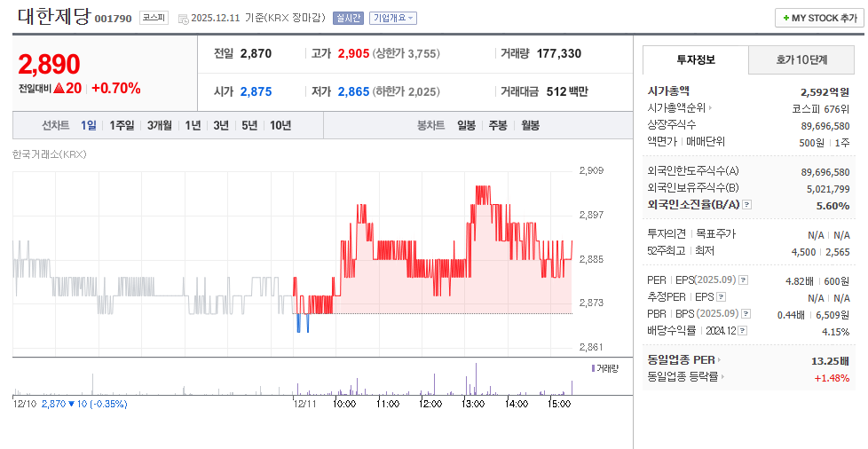Viewport: 868px width, 449px height.
Task: Open help icon beside PER EPS(2025.09)
Action: coord(744,280)
